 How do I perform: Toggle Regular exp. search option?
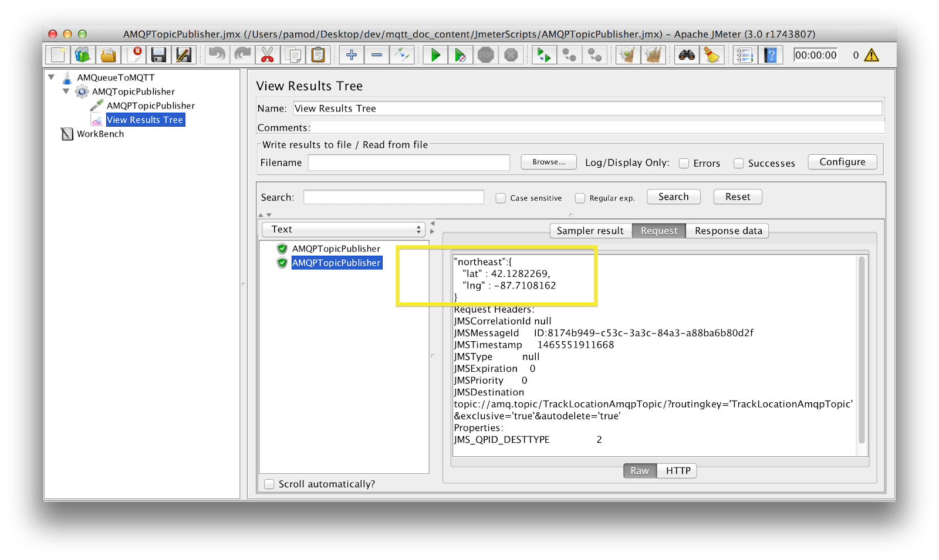coord(580,198)
